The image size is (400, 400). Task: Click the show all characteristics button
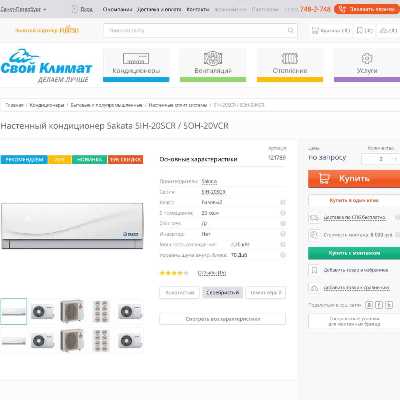tap(222, 319)
